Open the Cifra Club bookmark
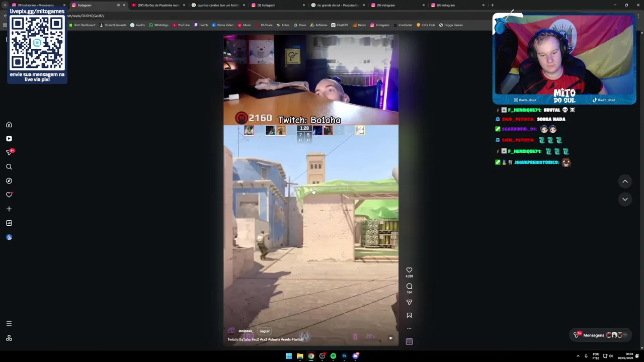 pos(426,25)
